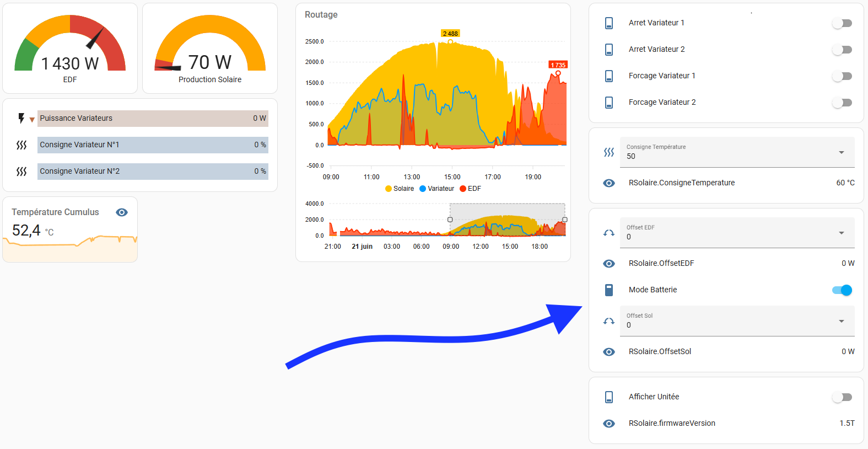Click the RSolaire.ConsigneTemperature label
The height and width of the screenshot is (449, 868).
[x=682, y=183]
